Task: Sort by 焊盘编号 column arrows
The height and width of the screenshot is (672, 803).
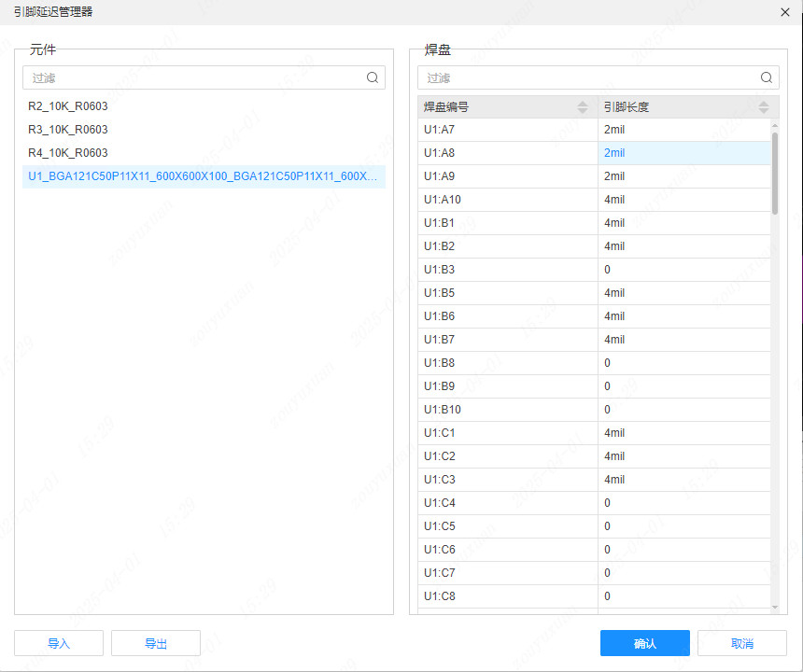Action: click(x=583, y=107)
